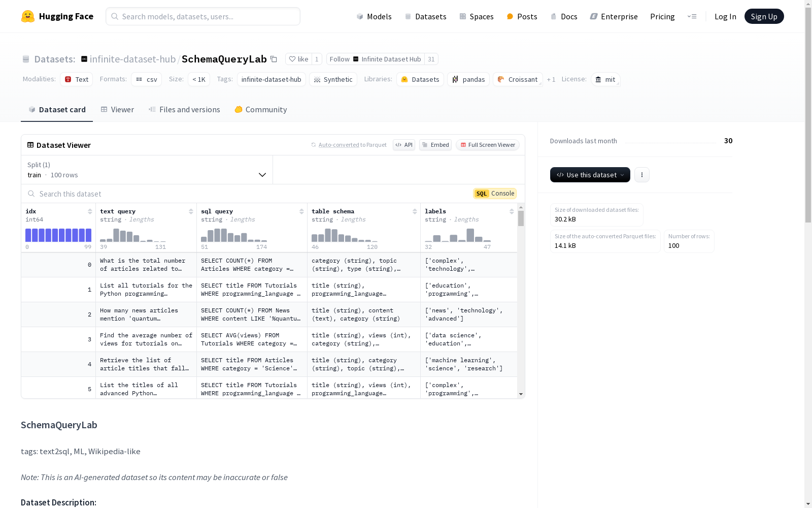Viewport: 812px width, 508px height.
Task: Sort the table schema column
Action: (415, 211)
